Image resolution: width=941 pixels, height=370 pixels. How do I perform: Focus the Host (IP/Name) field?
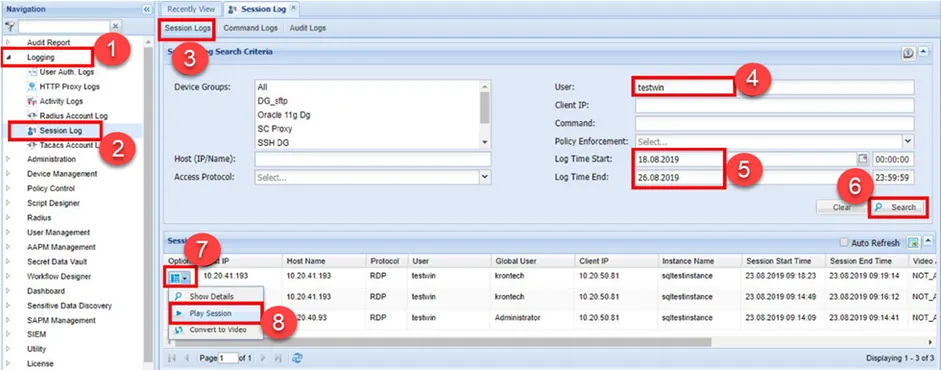[373, 159]
